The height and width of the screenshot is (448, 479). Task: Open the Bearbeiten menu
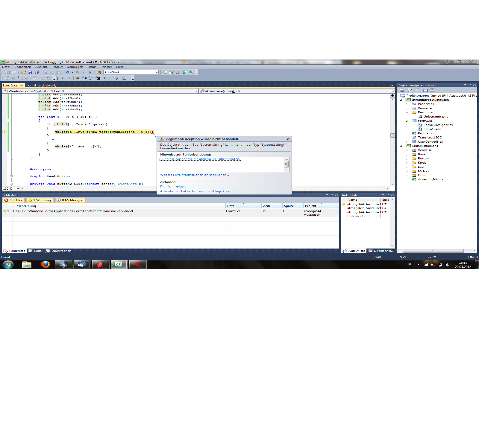pos(23,67)
